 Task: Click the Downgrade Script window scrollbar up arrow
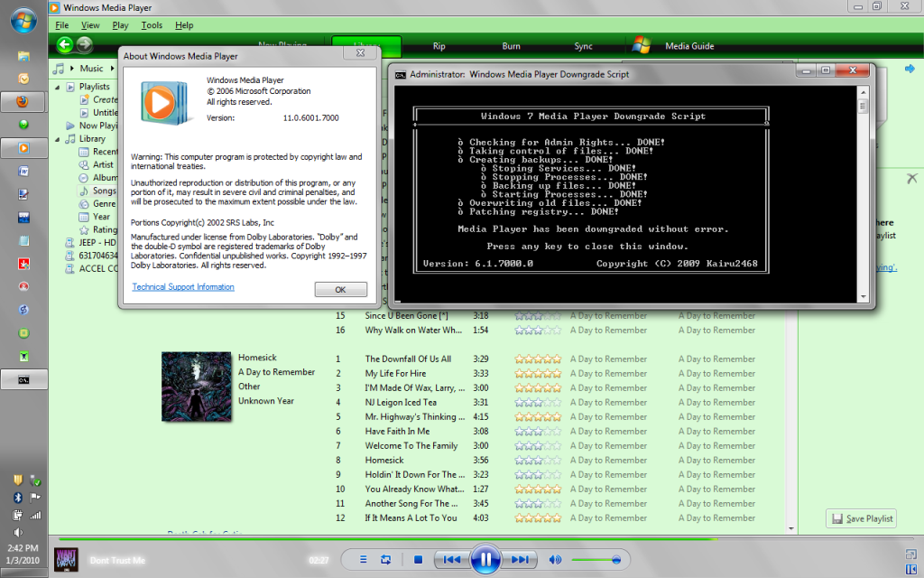[x=864, y=93]
